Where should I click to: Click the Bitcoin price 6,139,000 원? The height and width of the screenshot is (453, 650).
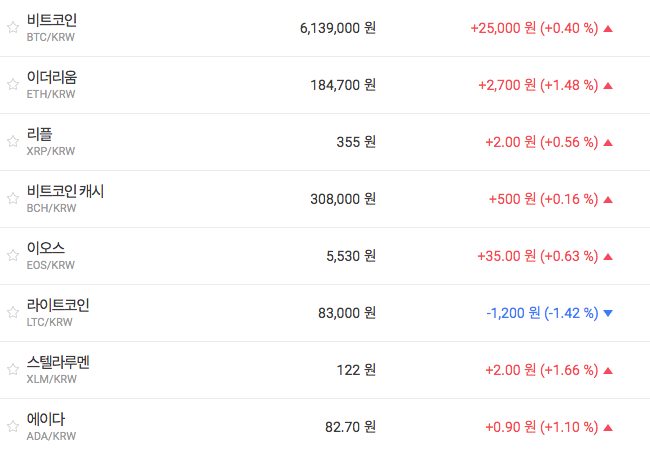337,28
